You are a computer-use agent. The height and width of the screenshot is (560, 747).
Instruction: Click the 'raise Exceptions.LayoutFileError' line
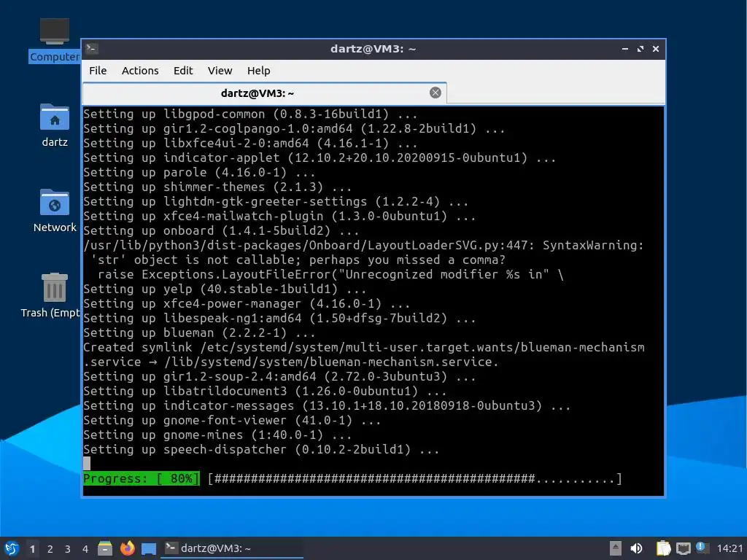tap(330, 275)
